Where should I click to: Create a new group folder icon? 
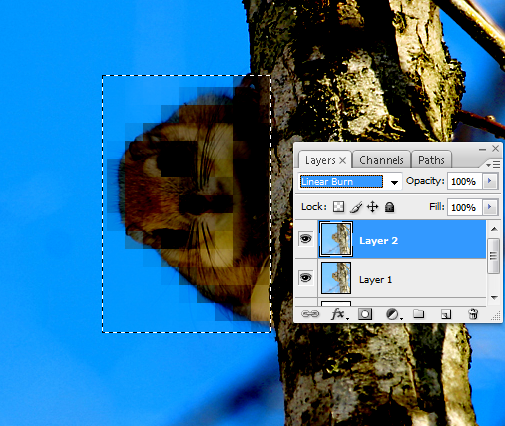[419, 314]
